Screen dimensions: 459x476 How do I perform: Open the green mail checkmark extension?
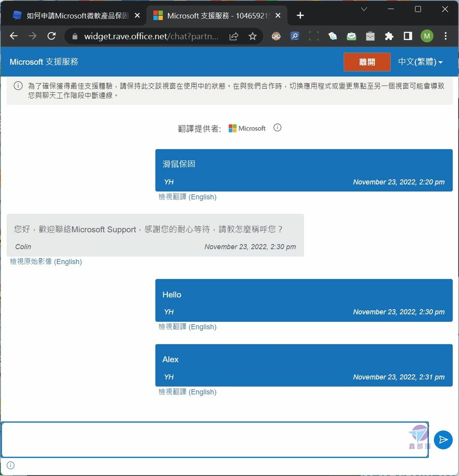click(x=352, y=36)
